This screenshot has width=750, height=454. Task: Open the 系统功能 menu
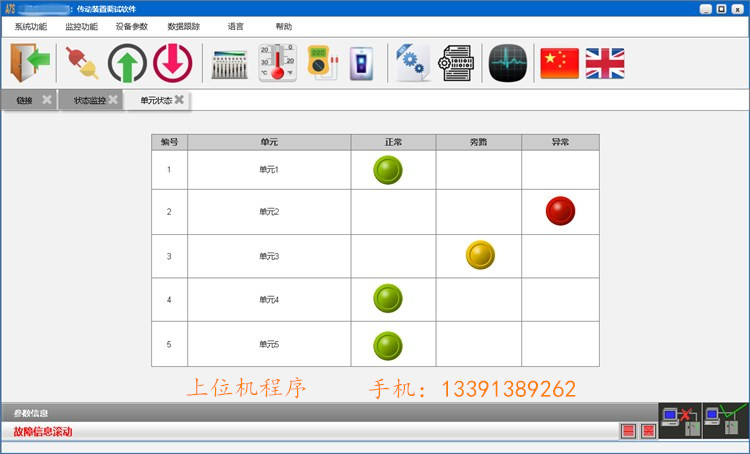31,27
